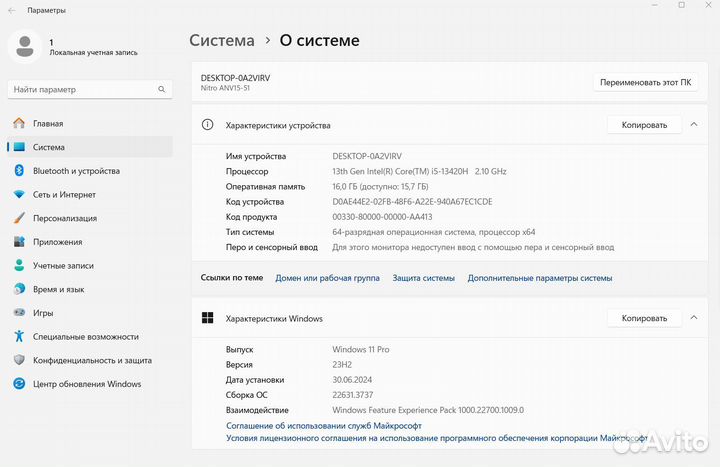The height and width of the screenshot is (467, 720).
Task: Select Bluetooth и устройства in sidebar
Action: [90, 170]
